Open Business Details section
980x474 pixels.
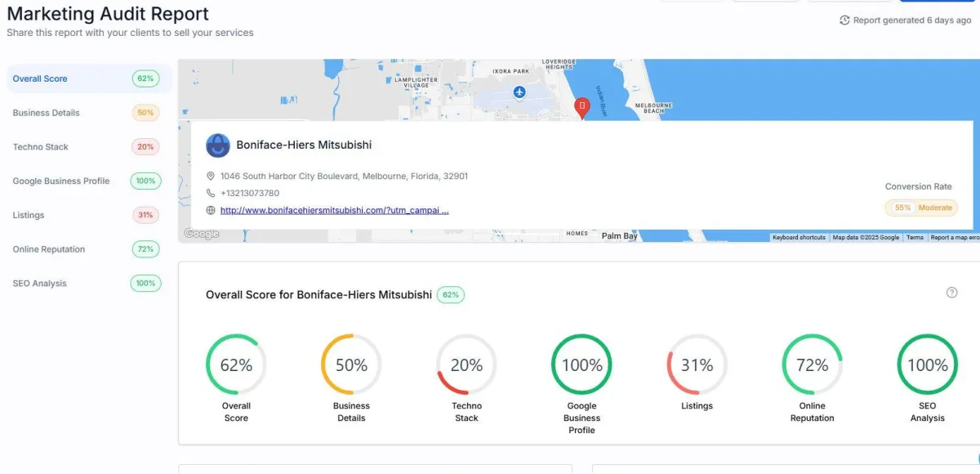[x=89, y=113]
